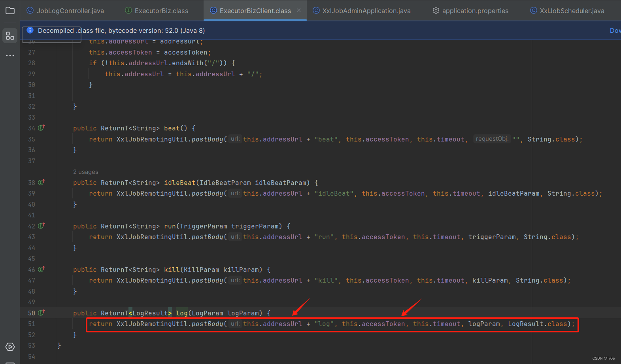Image resolution: width=621 pixels, height=364 pixels.
Task: Click triggerParam argument on line 43
Action: click(x=492, y=237)
